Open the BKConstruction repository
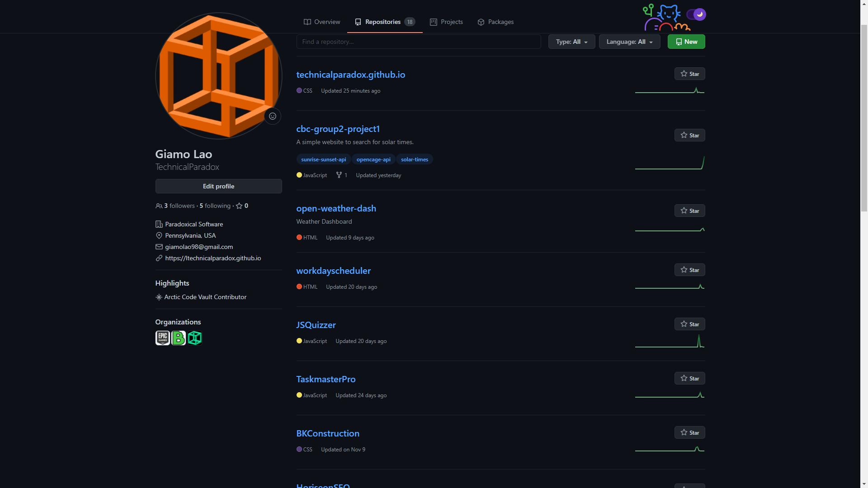Screen dimensions: 868x488 328,433
